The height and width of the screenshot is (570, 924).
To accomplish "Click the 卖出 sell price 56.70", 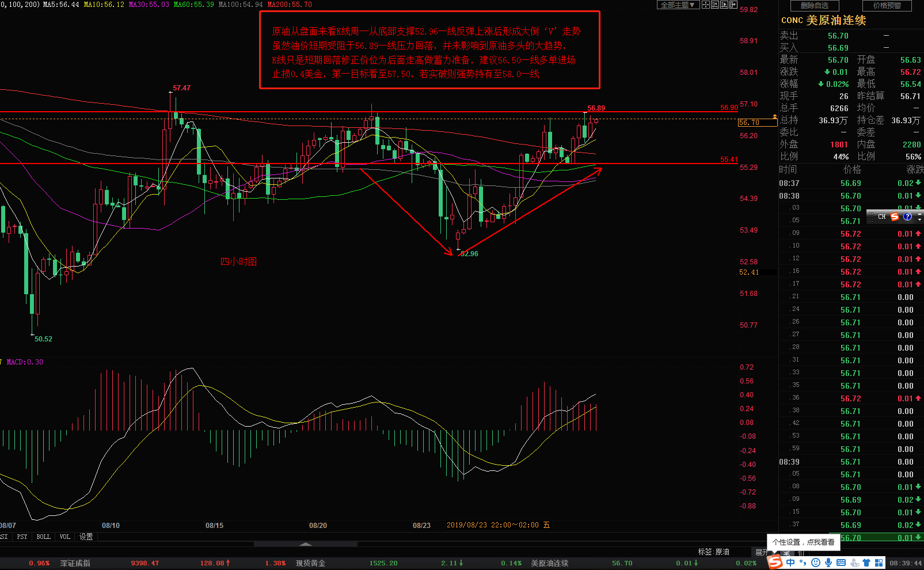I will [x=838, y=36].
